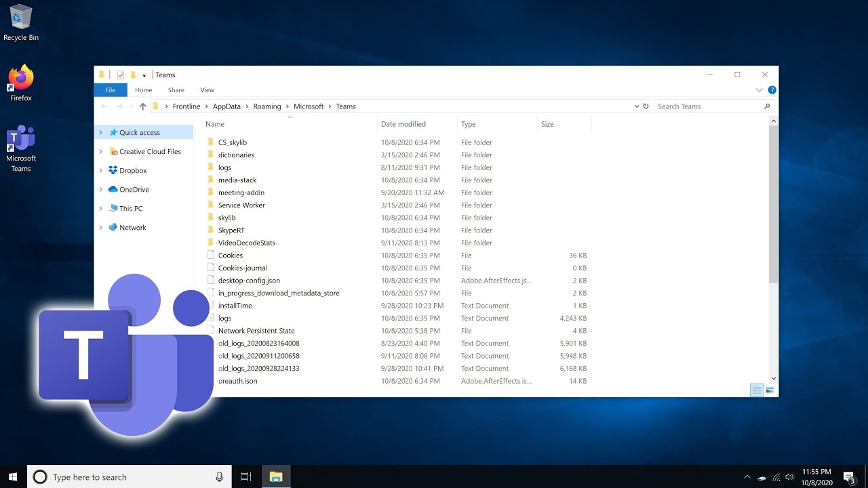Switch to the Home ribbon tab

143,90
